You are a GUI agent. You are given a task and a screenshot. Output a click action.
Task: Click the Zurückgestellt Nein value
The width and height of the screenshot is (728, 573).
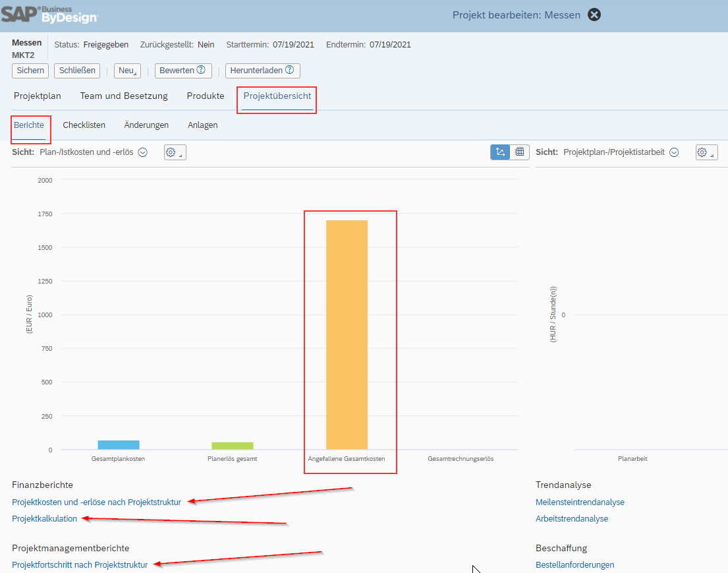206,45
